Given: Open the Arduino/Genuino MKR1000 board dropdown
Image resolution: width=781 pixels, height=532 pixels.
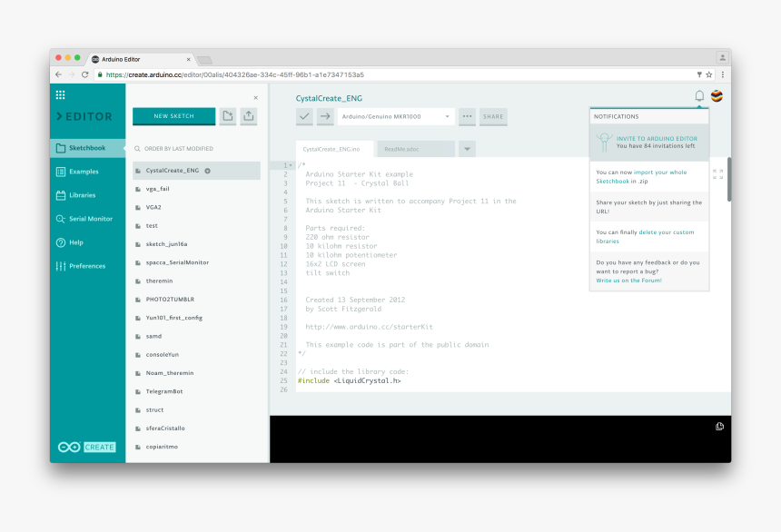Looking at the screenshot, I should coord(396,116).
